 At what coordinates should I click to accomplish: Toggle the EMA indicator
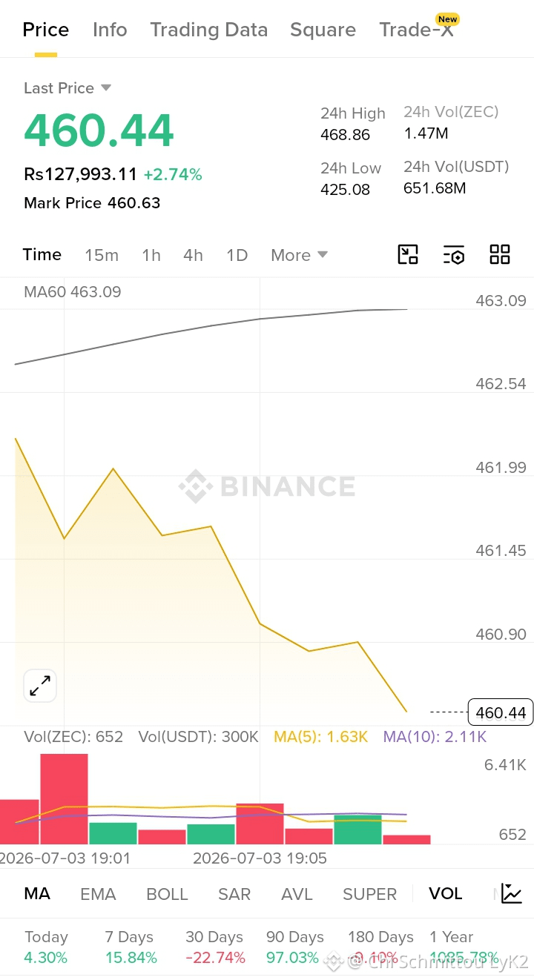[98, 894]
